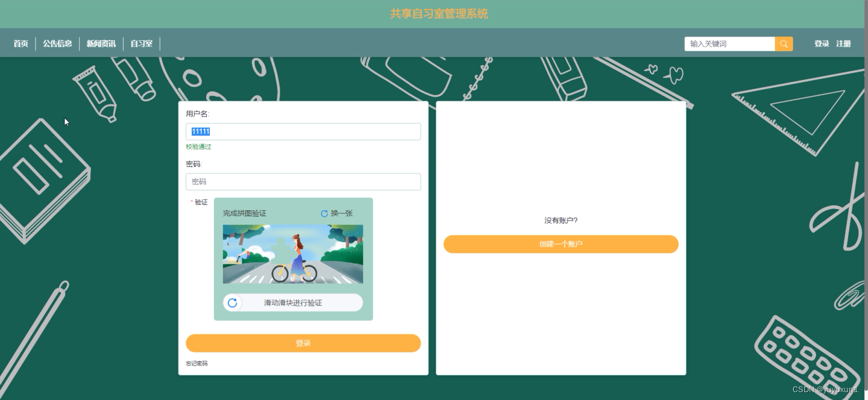Click the 密码 input field
This screenshot has width=868, height=400.
[303, 182]
